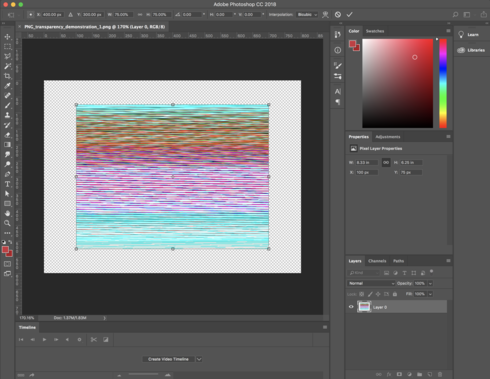Switch to the Adjustments tab
The width and height of the screenshot is (490, 379).
click(388, 137)
